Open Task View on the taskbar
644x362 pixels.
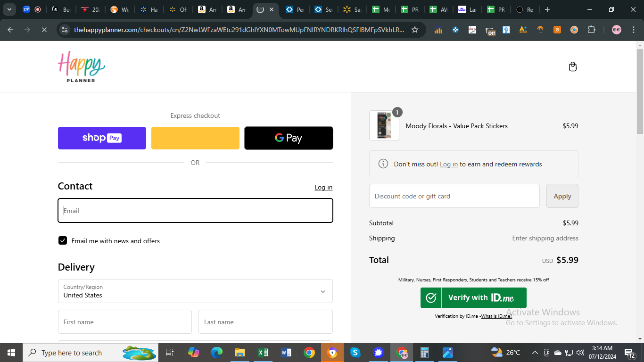pyautogui.click(x=170, y=353)
